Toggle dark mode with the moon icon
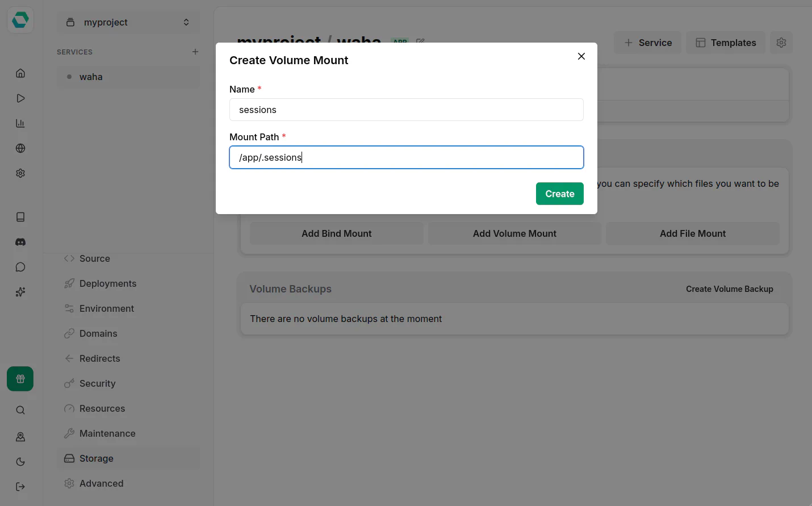This screenshot has height=506, width=812. pyautogui.click(x=20, y=462)
